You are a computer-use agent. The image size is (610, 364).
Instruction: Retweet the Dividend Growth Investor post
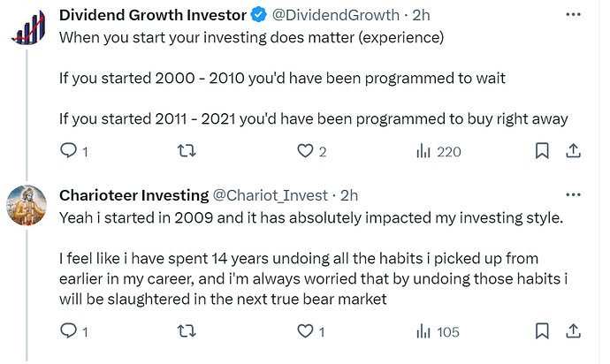187,150
